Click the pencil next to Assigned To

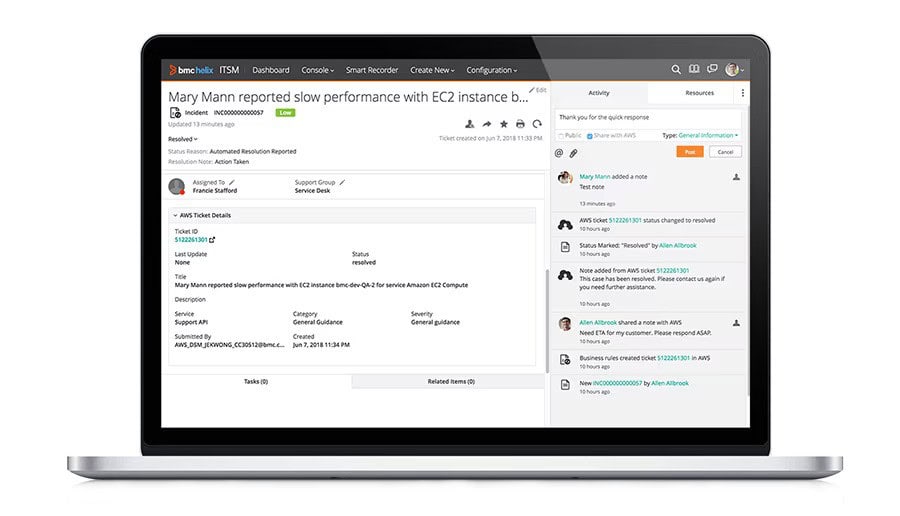click(x=232, y=182)
